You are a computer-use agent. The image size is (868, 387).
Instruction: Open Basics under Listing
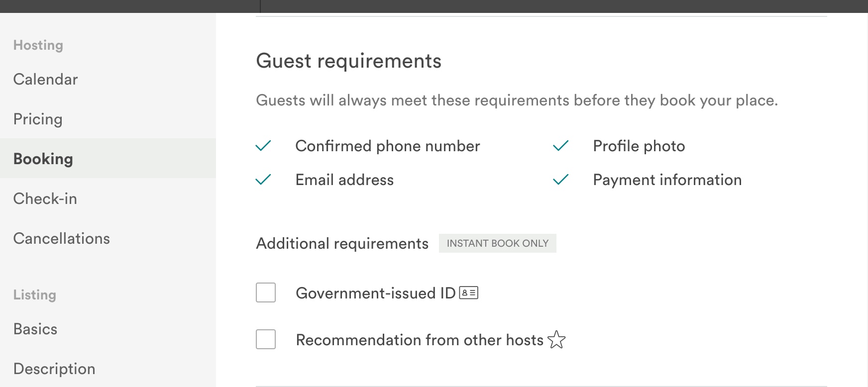tap(35, 329)
